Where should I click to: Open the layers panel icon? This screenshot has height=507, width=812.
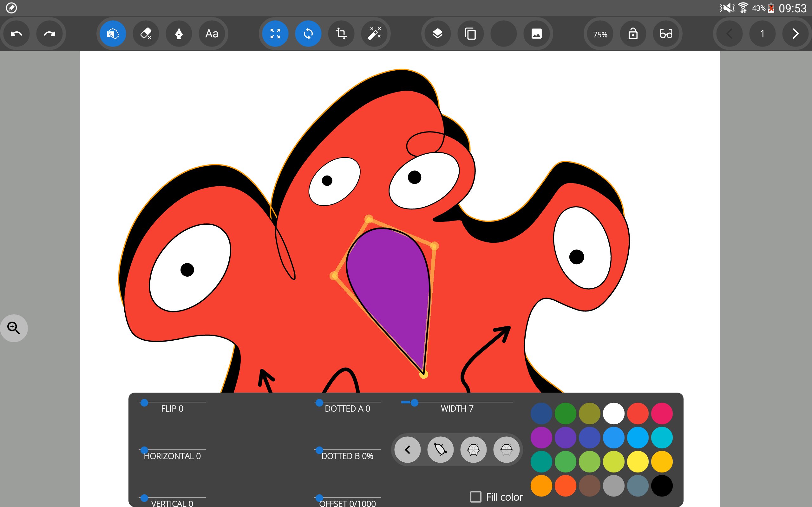click(437, 34)
